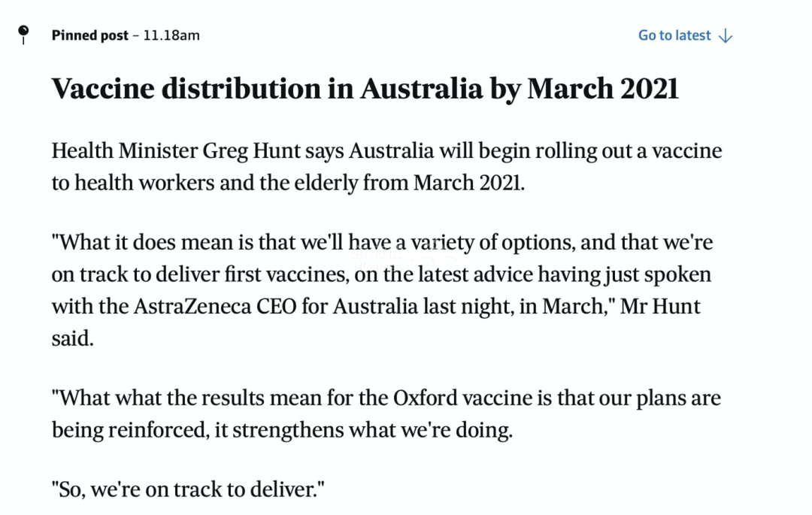Viewport: 812px width, 515px height.
Task: Click the down arrow next to Go to latest
Action: point(726,36)
